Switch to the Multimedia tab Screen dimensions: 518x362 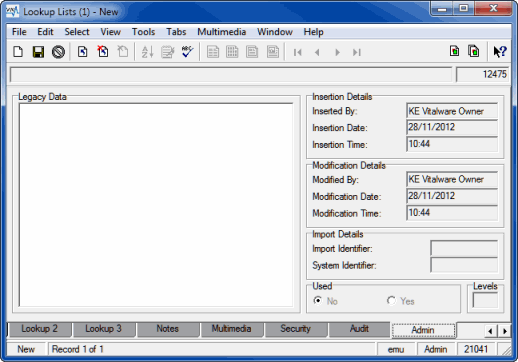click(x=231, y=329)
